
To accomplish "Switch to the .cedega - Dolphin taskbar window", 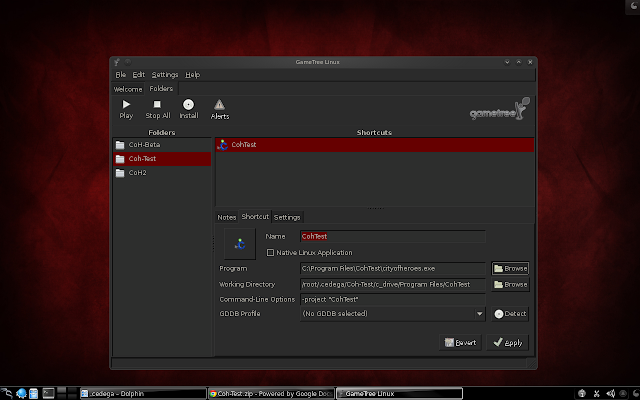I will click(143, 393).
